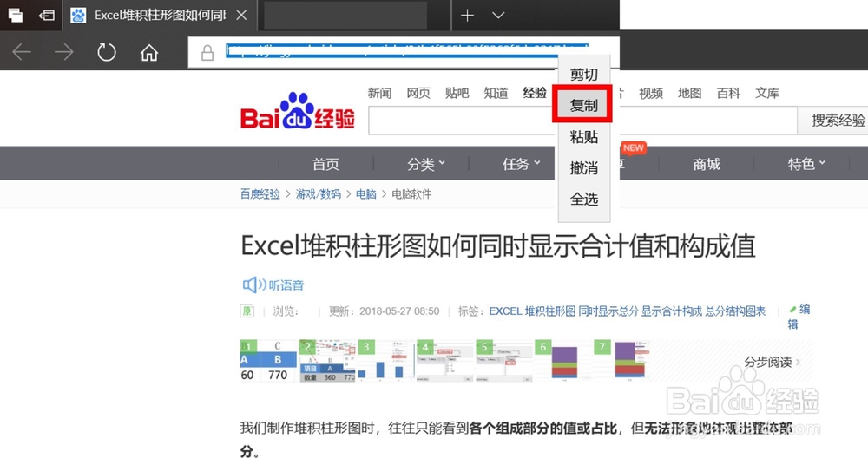Open the 文库 link
The image size is (868, 458).
pyautogui.click(x=767, y=93)
